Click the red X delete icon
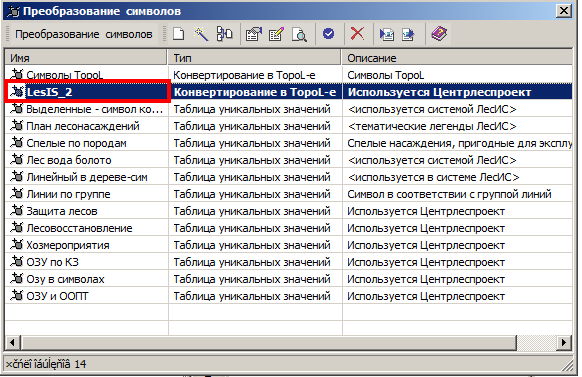The height and width of the screenshot is (377, 582). point(357,34)
